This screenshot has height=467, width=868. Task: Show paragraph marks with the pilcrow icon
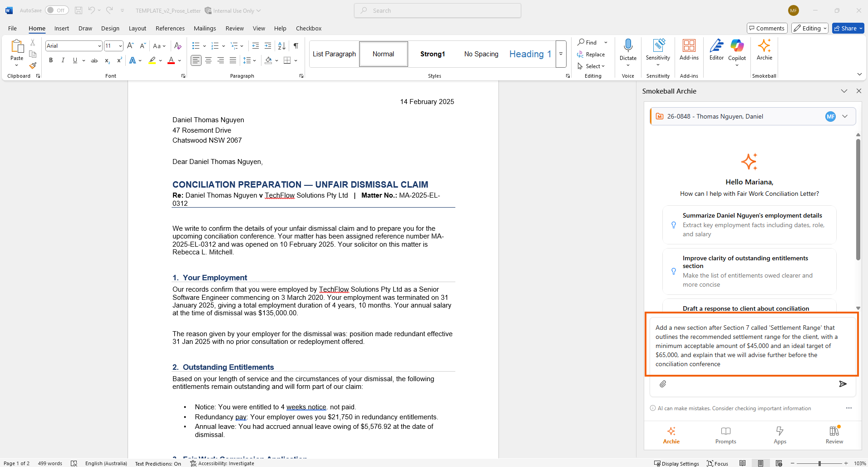pos(296,46)
